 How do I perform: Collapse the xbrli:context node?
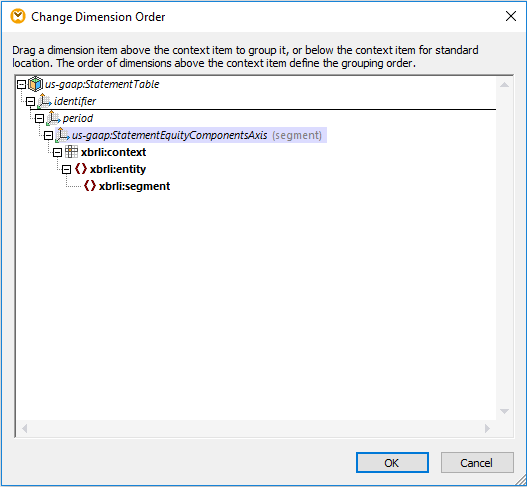tap(57, 153)
